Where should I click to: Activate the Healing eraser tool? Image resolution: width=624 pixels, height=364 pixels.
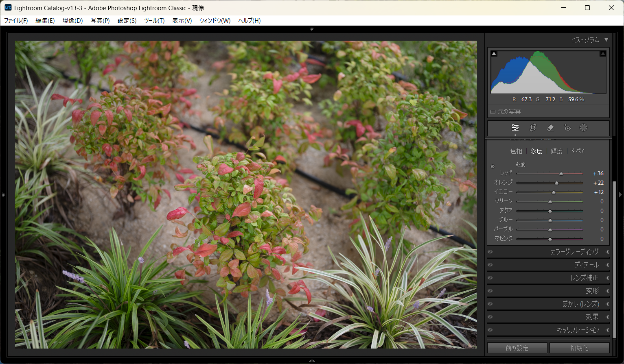(550, 128)
